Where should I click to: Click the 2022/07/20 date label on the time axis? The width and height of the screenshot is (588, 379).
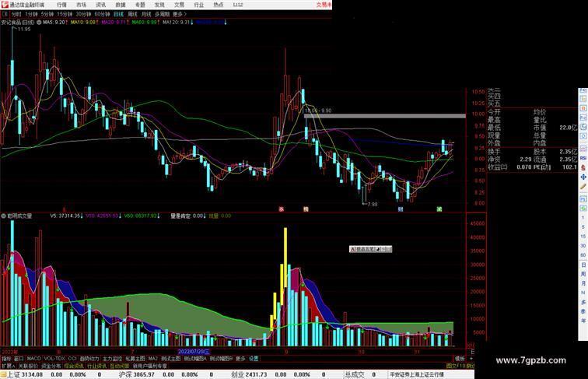[194, 352]
